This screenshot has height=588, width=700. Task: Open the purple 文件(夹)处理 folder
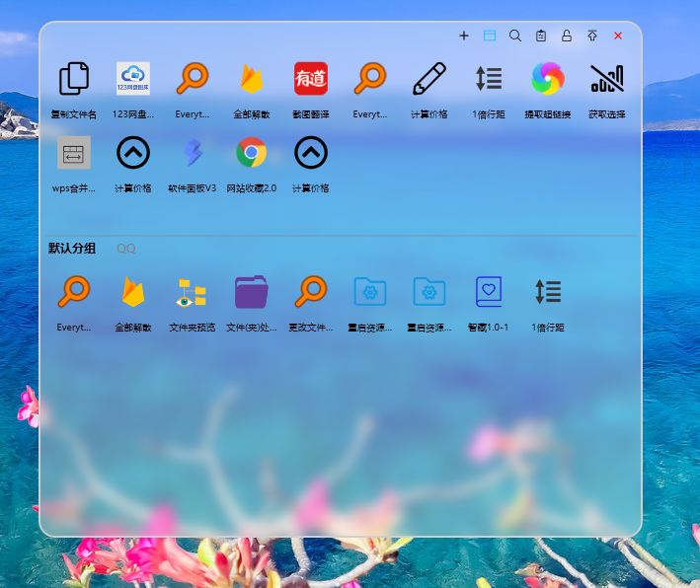tap(252, 292)
